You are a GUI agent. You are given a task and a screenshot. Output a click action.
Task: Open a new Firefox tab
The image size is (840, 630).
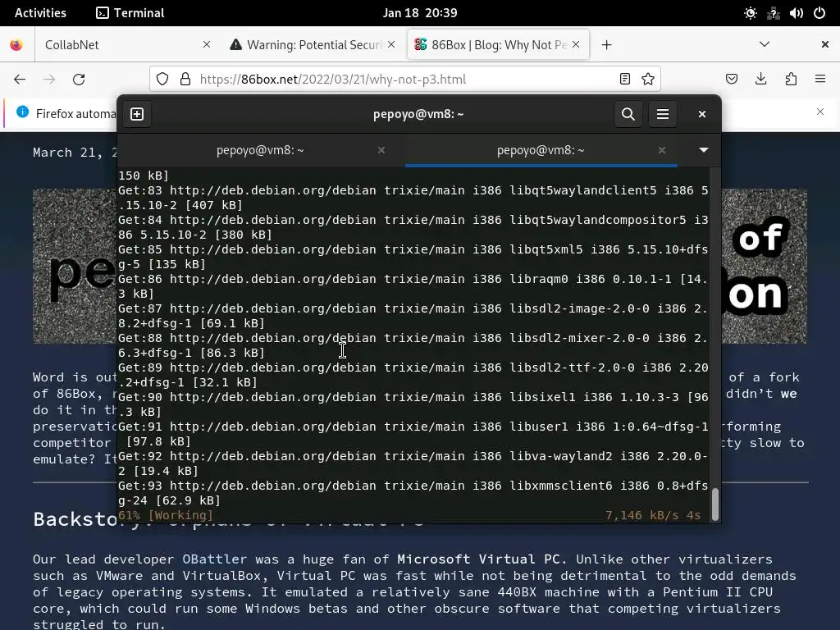click(606, 45)
